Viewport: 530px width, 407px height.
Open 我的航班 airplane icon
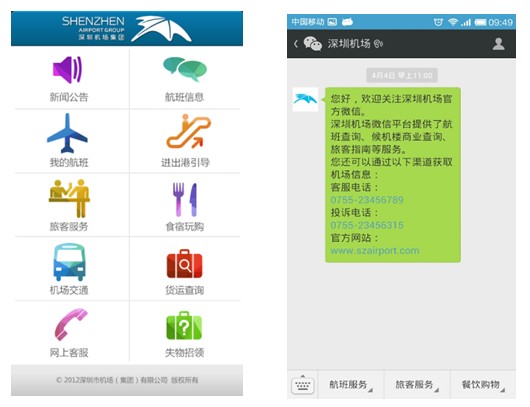tap(67, 133)
